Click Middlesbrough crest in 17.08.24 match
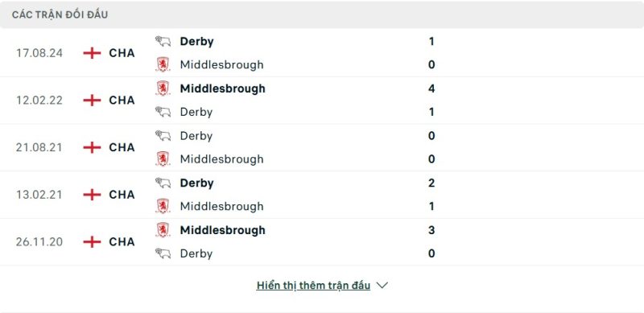The image size is (644, 313). click(x=163, y=65)
